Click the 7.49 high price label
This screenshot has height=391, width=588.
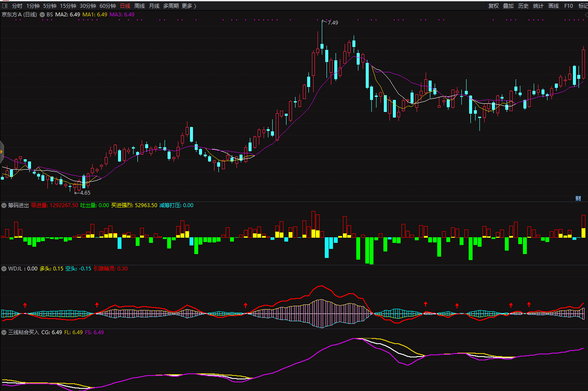[x=333, y=23]
